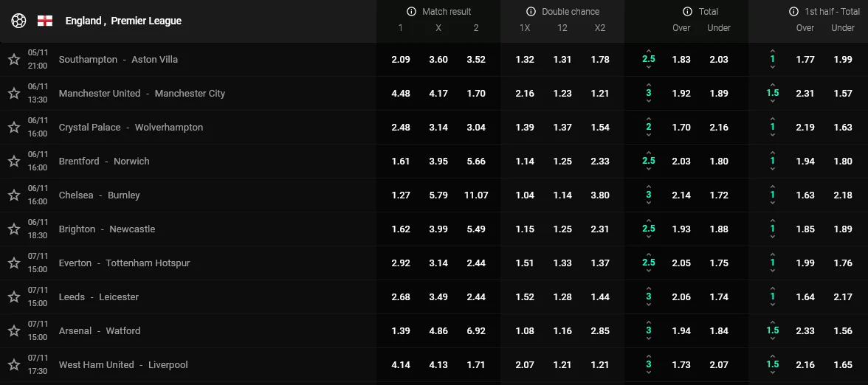
Task: Star the Chelsea - Burnley match
Action: click(x=13, y=195)
